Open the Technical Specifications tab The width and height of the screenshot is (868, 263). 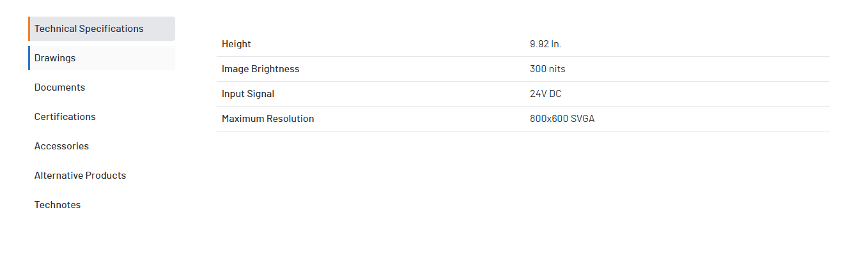click(89, 29)
